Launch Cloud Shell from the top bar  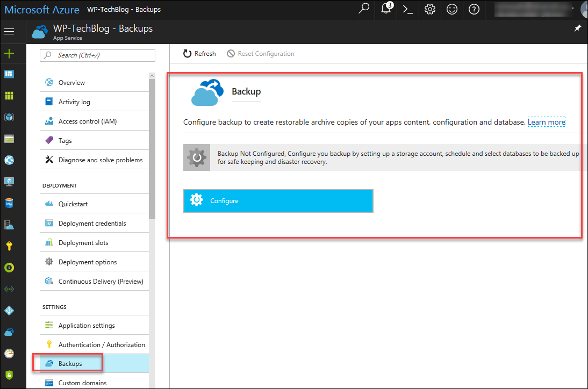tap(407, 9)
